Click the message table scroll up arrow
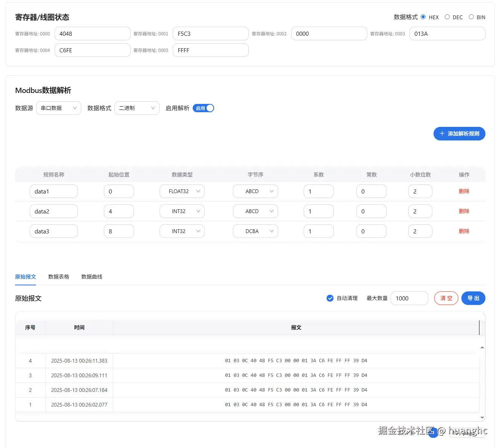This screenshot has width=499, height=448. [482, 347]
